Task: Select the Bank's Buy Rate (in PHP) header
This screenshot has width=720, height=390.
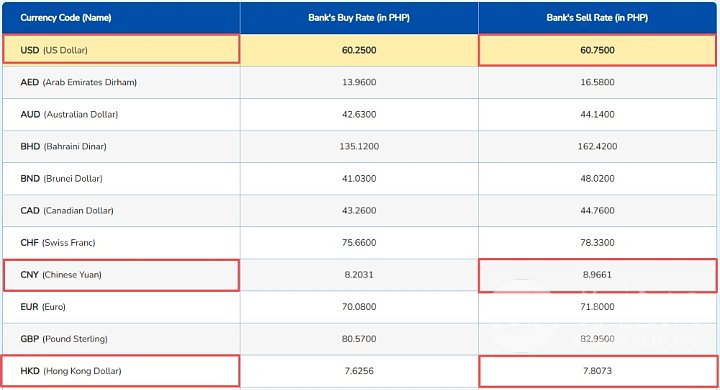Action: pyautogui.click(x=359, y=18)
